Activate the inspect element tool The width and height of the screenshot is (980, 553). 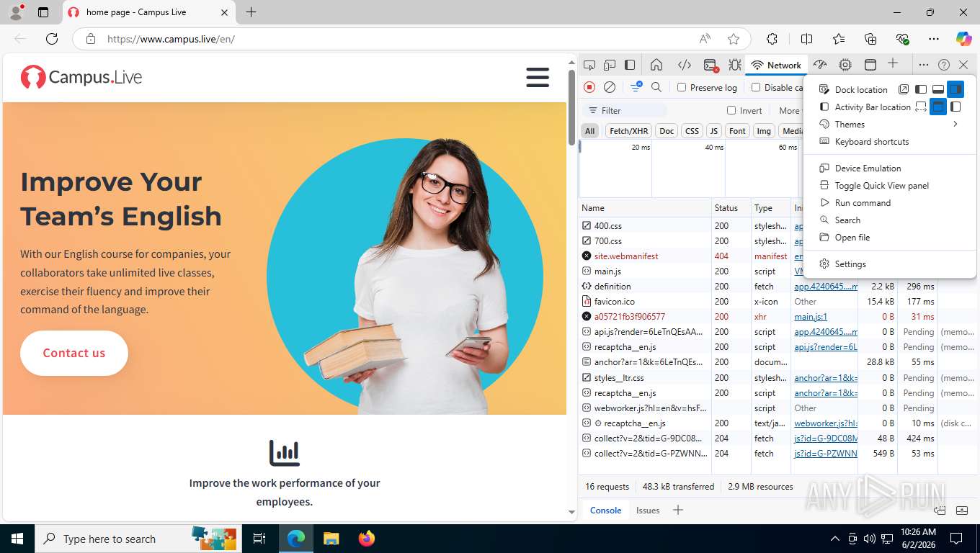pos(589,65)
